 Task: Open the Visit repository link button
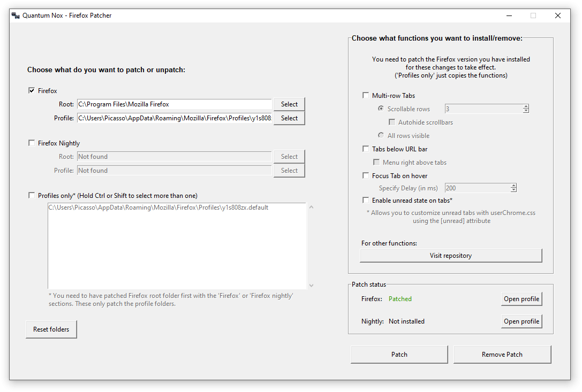tap(451, 256)
